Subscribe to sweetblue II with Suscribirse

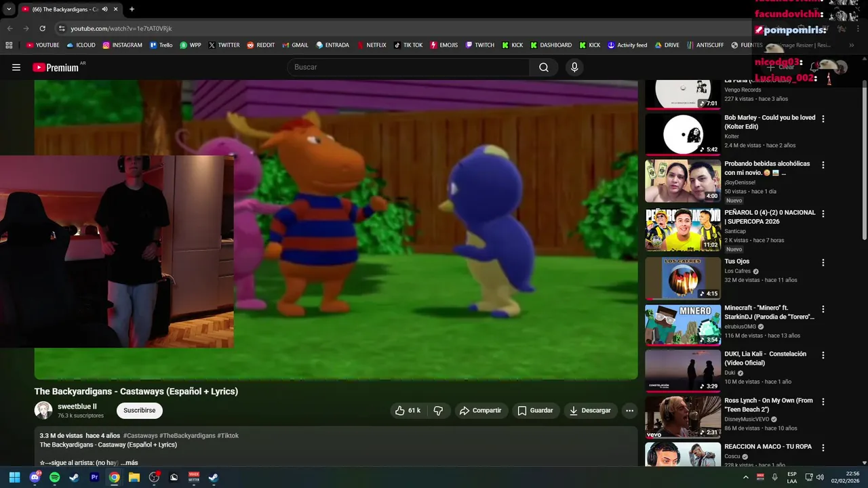coord(140,410)
